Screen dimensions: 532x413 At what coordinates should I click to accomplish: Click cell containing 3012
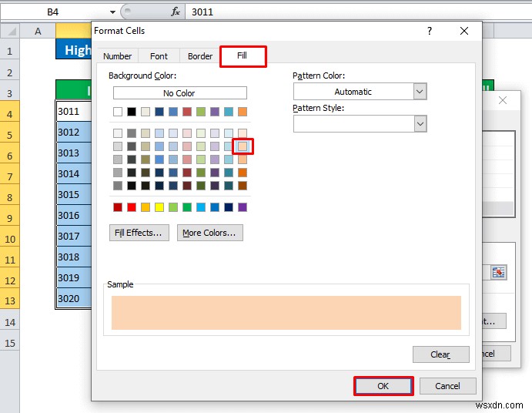coord(74,132)
